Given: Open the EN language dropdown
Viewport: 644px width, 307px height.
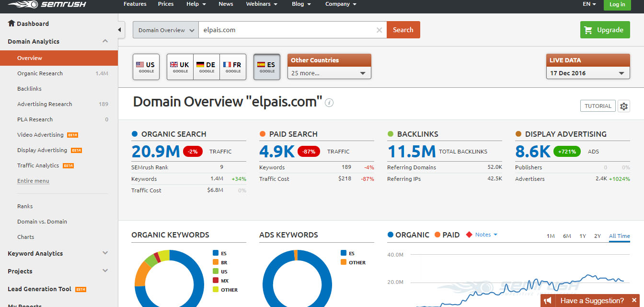Looking at the screenshot, I should 589,4.
